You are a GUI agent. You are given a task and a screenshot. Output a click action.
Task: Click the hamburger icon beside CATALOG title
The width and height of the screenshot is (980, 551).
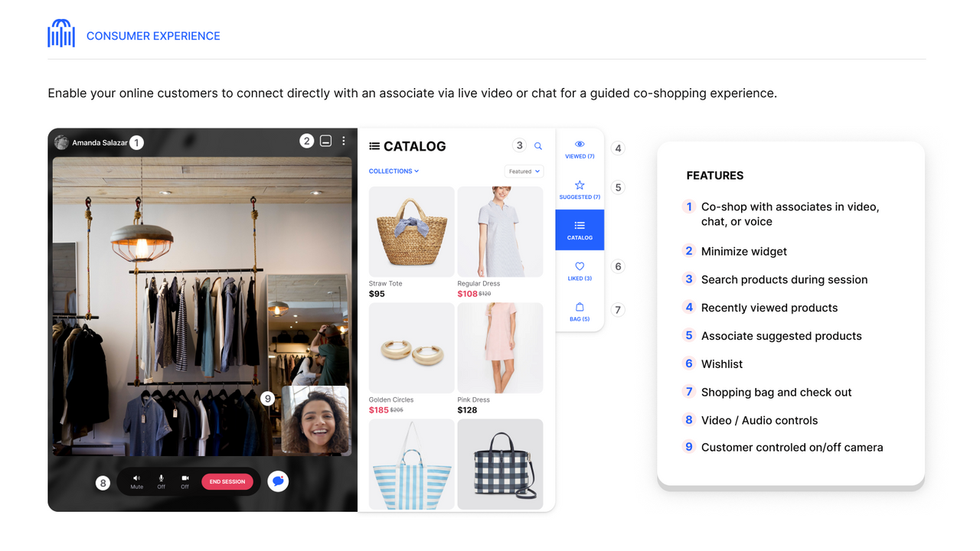click(373, 146)
